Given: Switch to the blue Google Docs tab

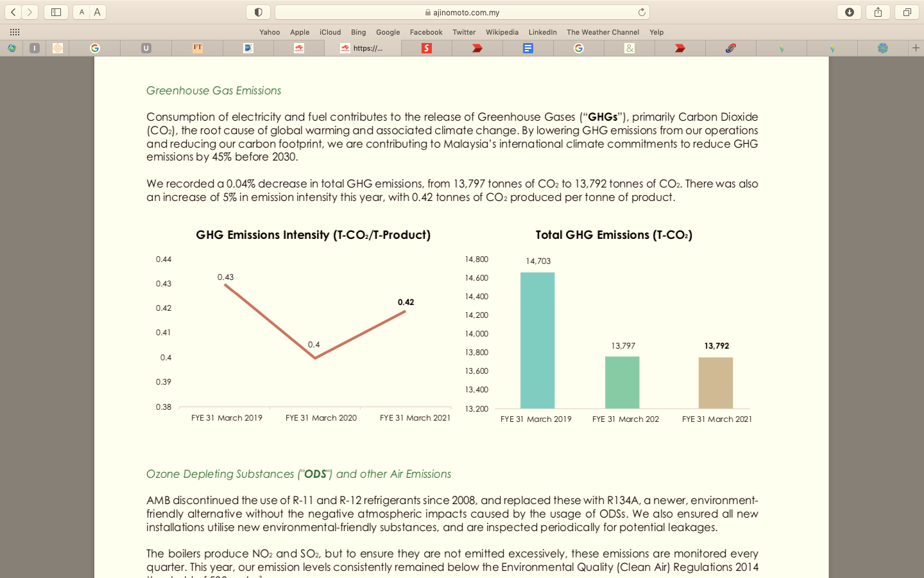Looking at the screenshot, I should tap(528, 48).
